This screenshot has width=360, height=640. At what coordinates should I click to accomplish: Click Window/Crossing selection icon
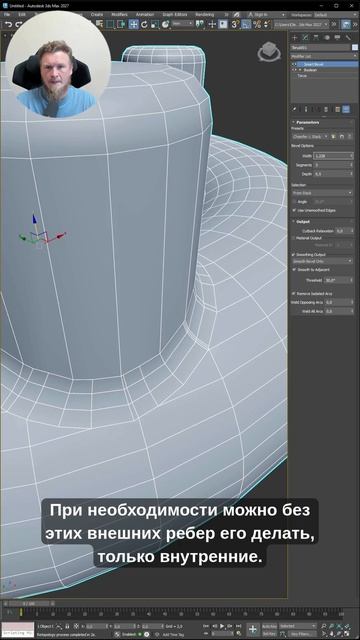[121, 24]
